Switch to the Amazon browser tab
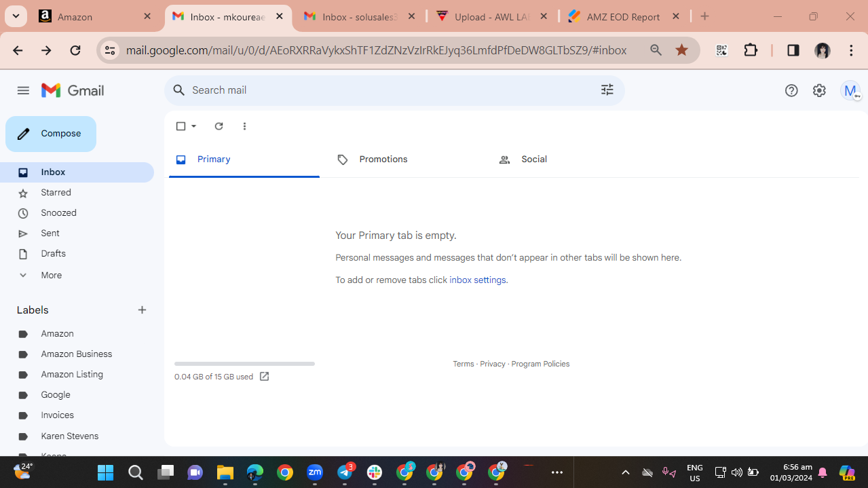Screen dimensions: 868x488 [x=96, y=16]
